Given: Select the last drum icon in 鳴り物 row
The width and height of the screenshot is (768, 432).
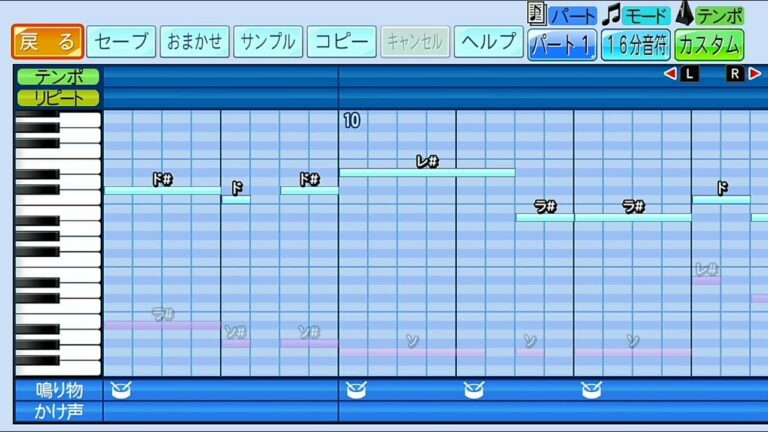Looking at the screenshot, I should [591, 388].
